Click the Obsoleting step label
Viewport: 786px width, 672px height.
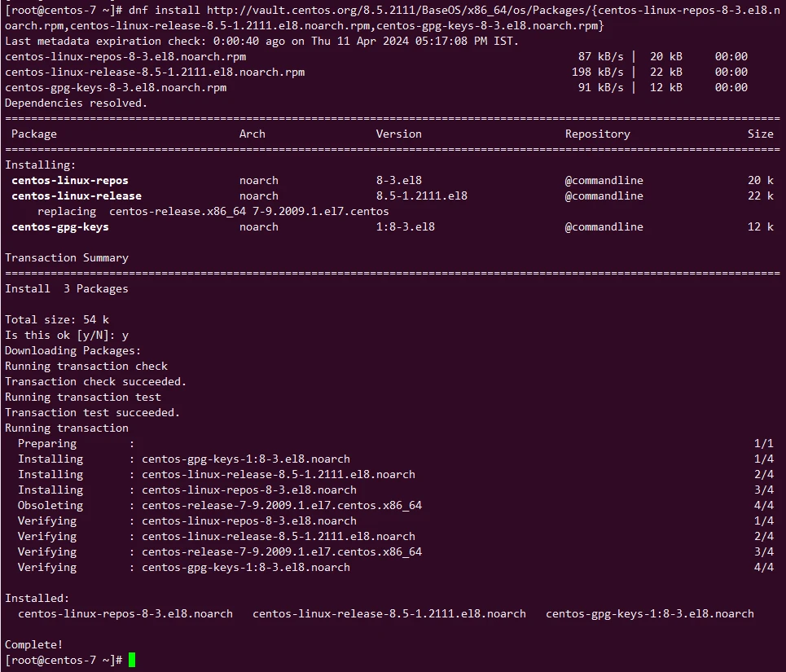pos(50,505)
